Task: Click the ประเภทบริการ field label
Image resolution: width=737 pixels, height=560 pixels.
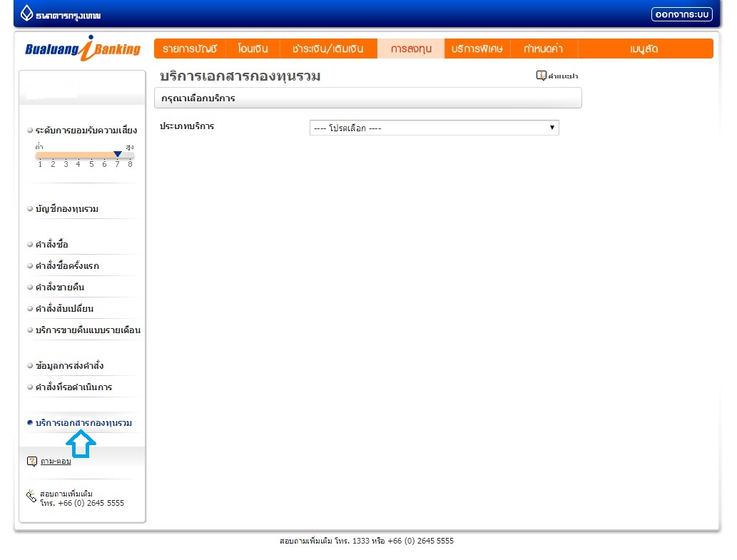Action: point(187,126)
